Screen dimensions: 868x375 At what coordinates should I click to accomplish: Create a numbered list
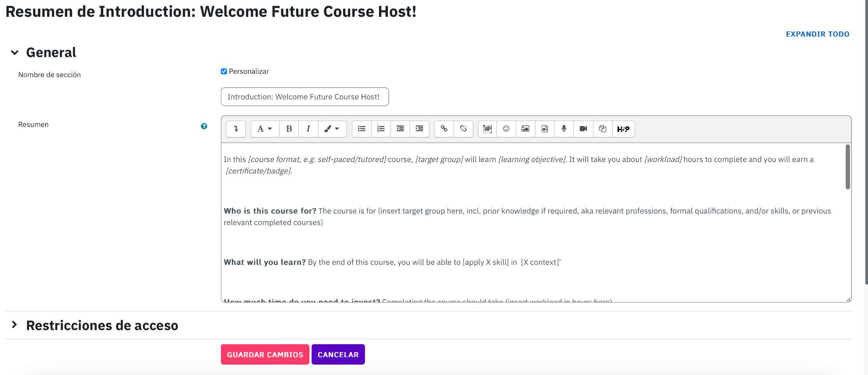click(x=381, y=129)
